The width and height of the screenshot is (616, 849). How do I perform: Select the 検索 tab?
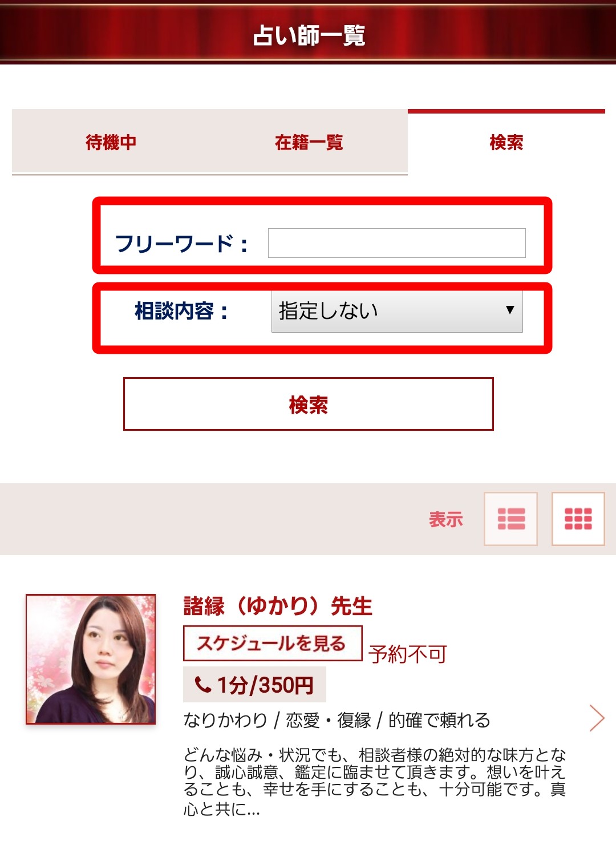click(x=506, y=142)
